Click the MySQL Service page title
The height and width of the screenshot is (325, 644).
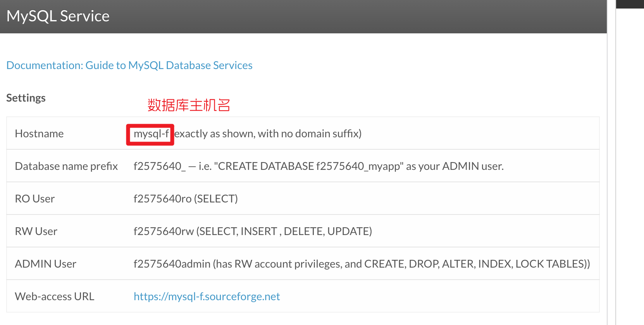pos(58,16)
